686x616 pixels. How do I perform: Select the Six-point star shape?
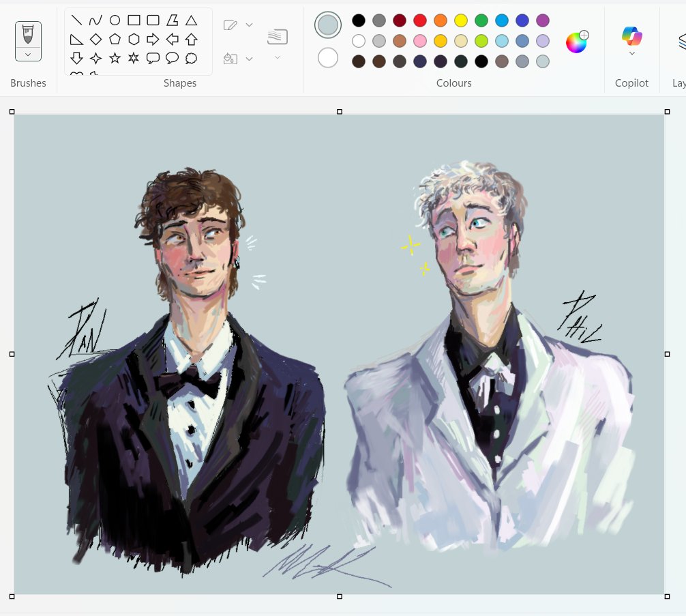[x=134, y=58]
